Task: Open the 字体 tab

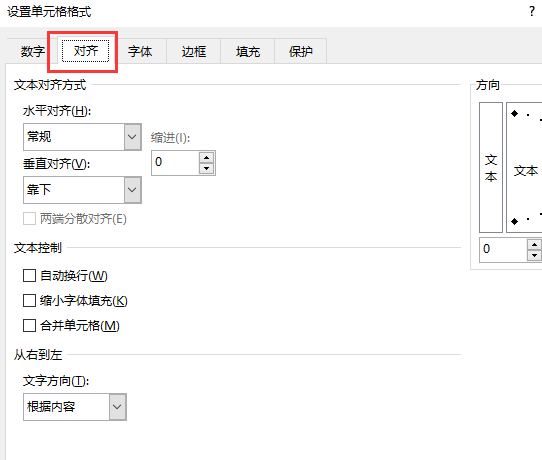Action: (140, 51)
